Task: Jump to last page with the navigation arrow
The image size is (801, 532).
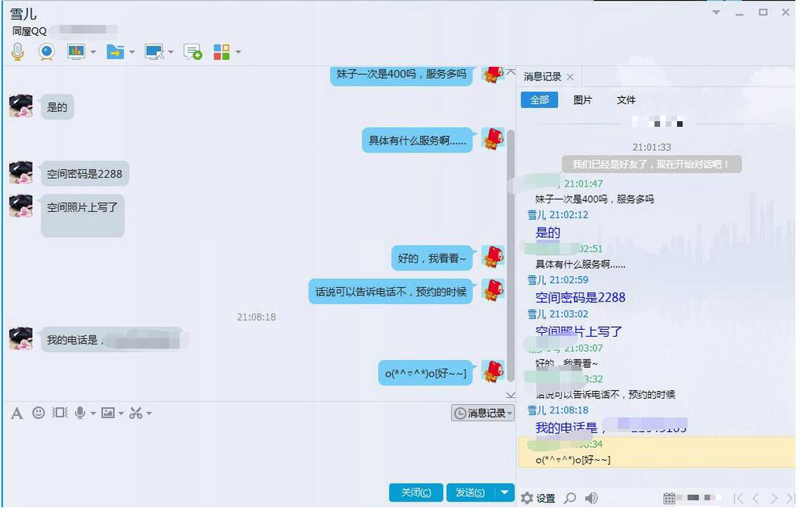Action: tap(790, 497)
